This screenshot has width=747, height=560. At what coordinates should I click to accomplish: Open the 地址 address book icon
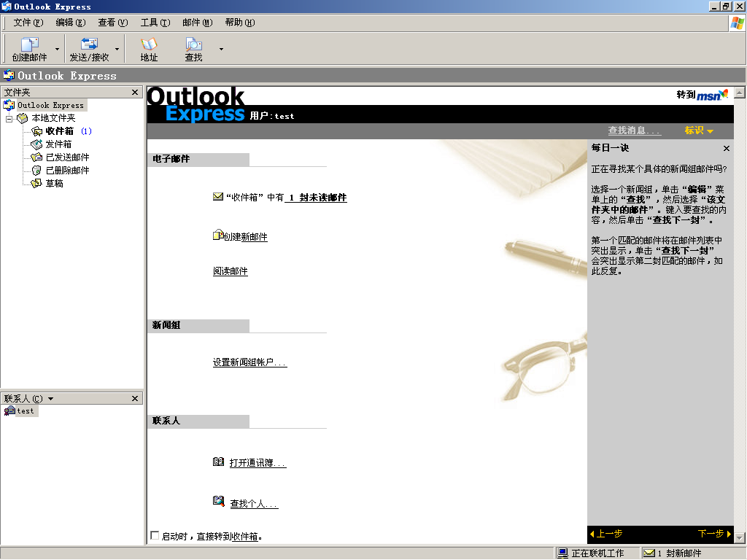point(149,44)
